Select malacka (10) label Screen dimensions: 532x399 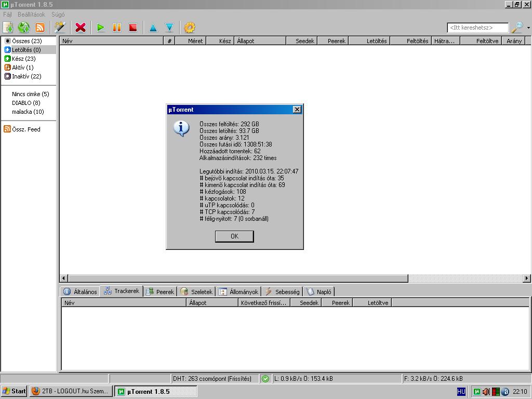point(28,112)
